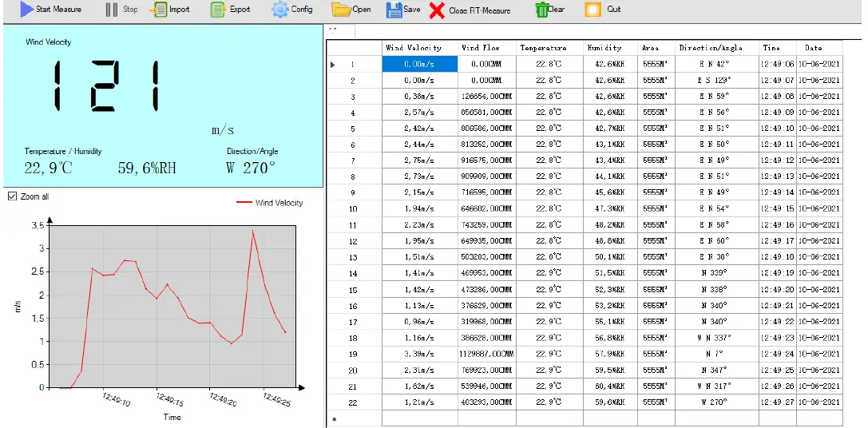Uncheck the Zoom all checkbox

point(11,196)
